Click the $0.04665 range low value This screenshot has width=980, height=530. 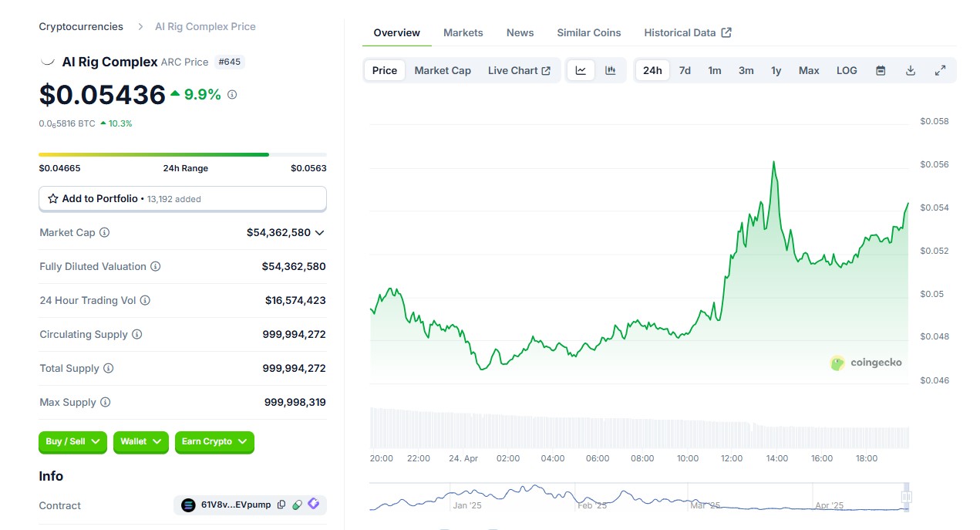[59, 168]
